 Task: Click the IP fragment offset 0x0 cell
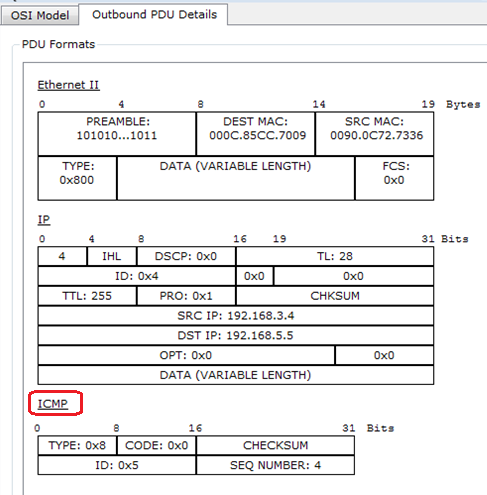click(x=353, y=276)
